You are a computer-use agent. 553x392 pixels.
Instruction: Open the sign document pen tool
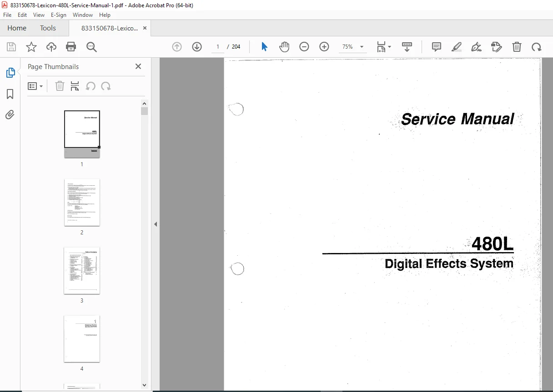point(476,47)
